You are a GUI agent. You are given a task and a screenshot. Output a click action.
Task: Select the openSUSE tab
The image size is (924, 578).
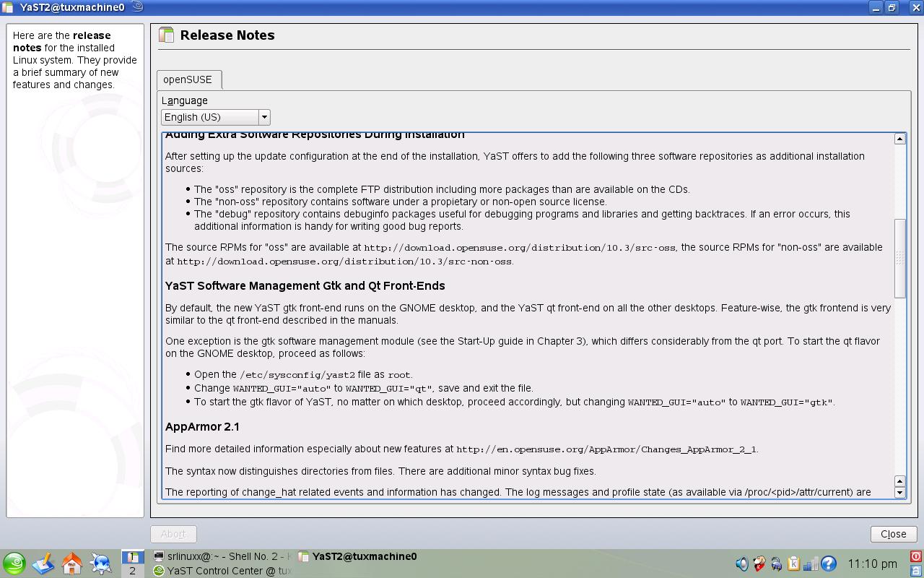click(x=188, y=79)
